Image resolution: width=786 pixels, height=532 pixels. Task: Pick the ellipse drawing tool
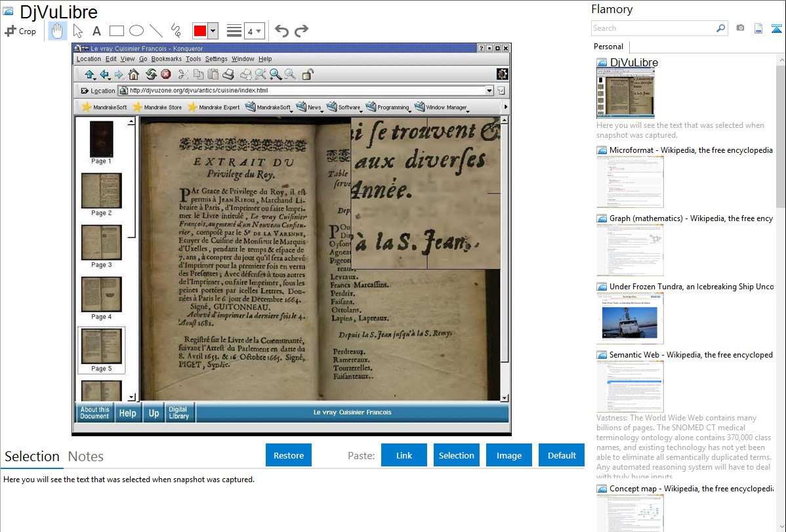tap(136, 31)
